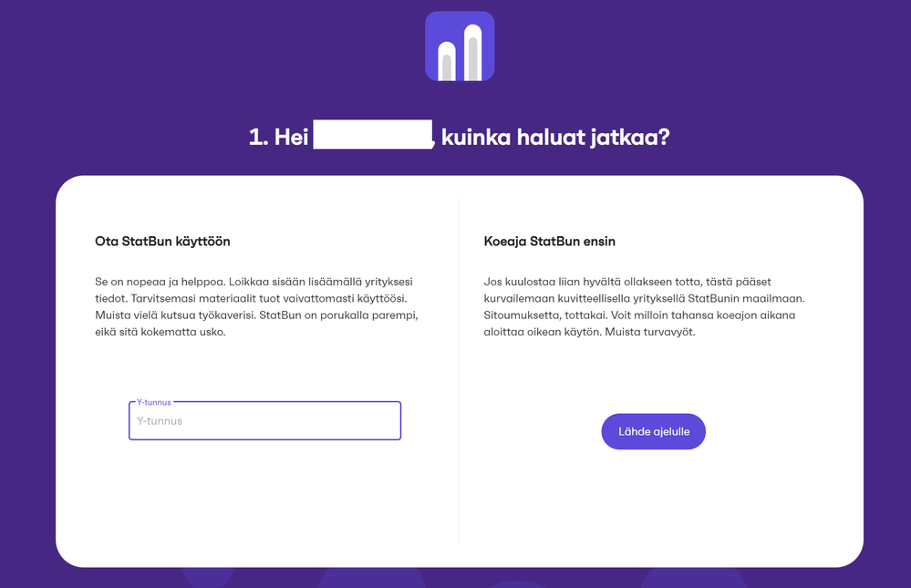Click the StatBun logo icon

click(460, 46)
